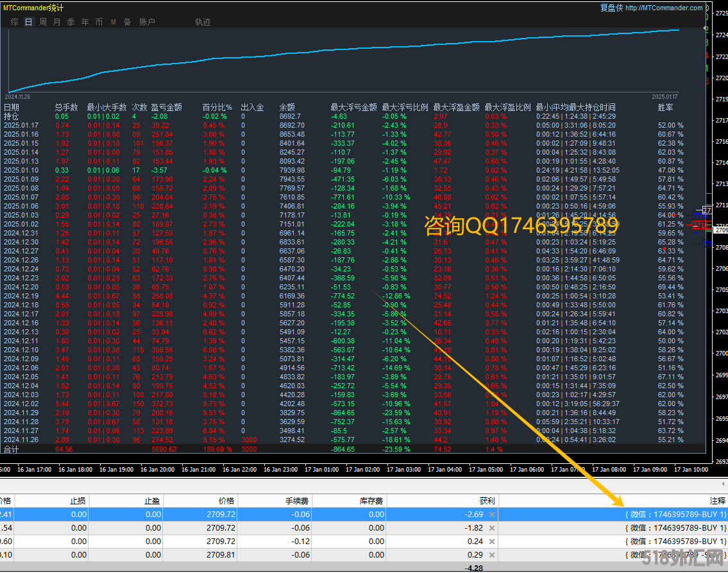This screenshot has width=728, height=573.
Task: Close the order with profit 0.24
Action: pos(492,542)
